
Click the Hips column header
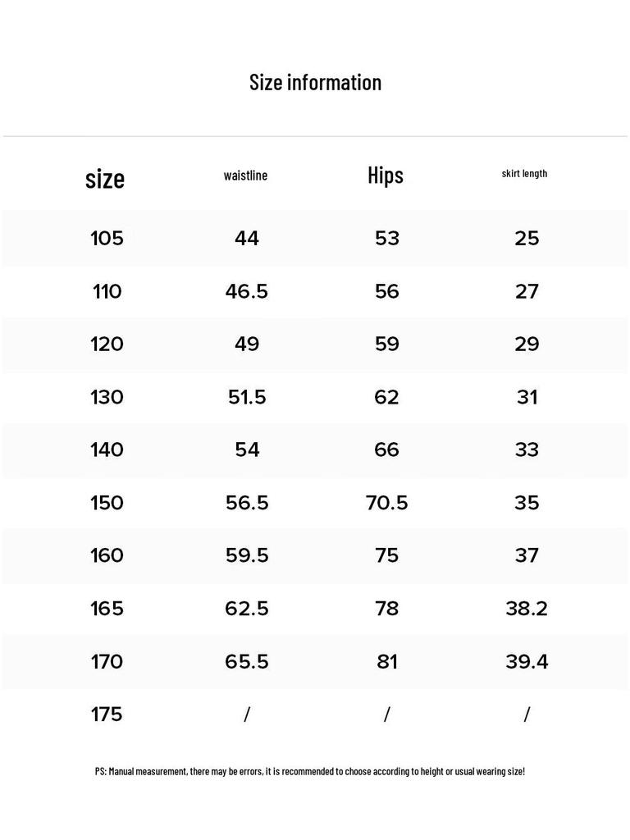coord(386,176)
